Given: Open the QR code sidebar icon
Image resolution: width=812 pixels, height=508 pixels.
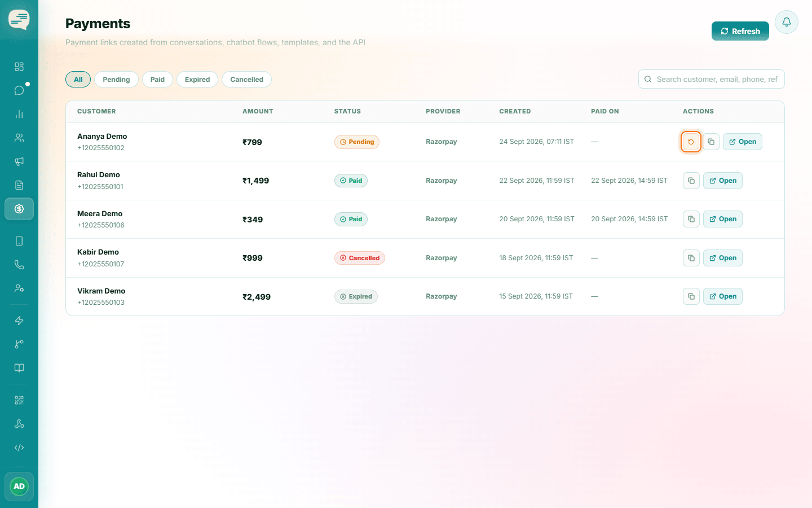Looking at the screenshot, I should [x=19, y=400].
